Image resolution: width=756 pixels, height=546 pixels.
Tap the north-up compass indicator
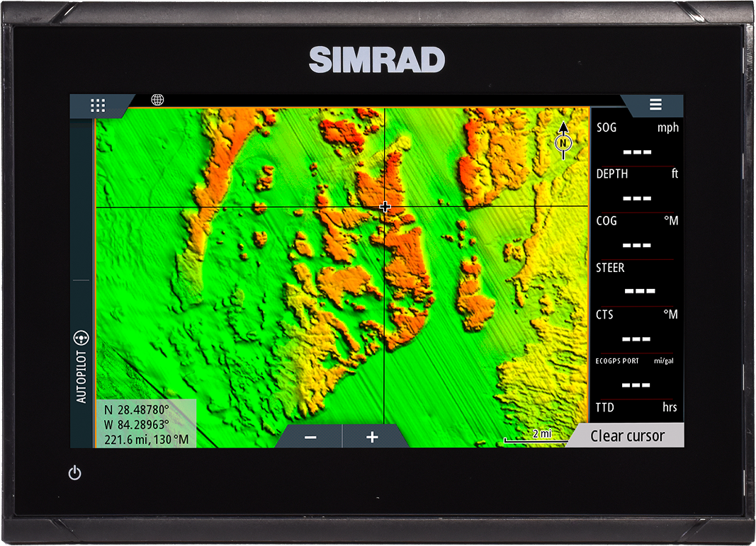pos(563,141)
